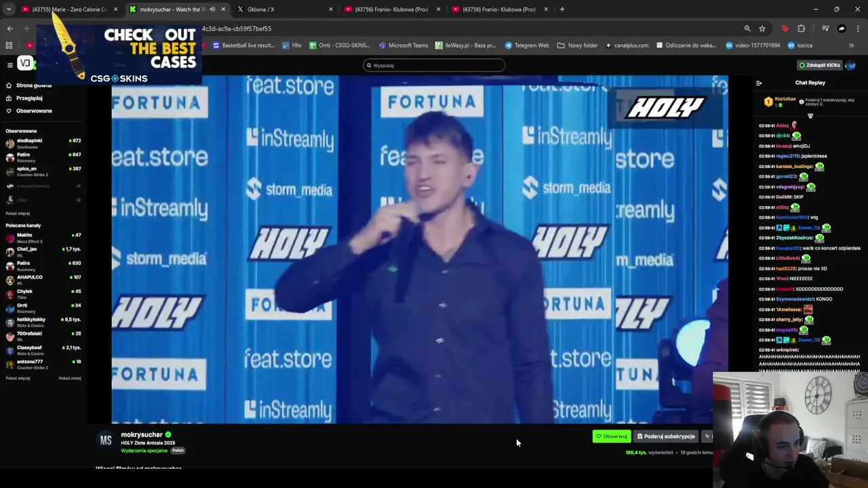868x488 pixels.
Task: Open IleWazy.pl bookmark
Action: 465,45
